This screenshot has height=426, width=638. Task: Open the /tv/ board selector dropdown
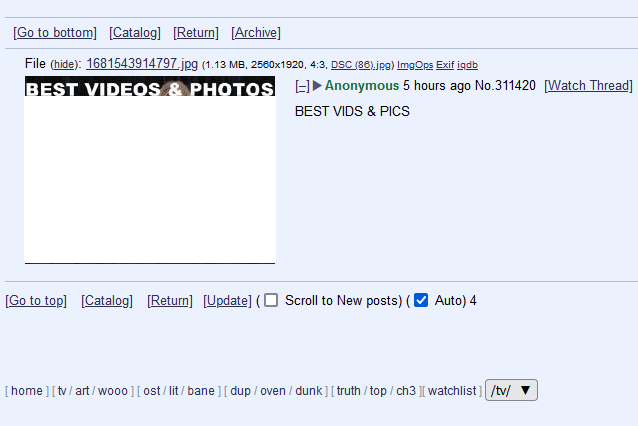[x=511, y=390]
